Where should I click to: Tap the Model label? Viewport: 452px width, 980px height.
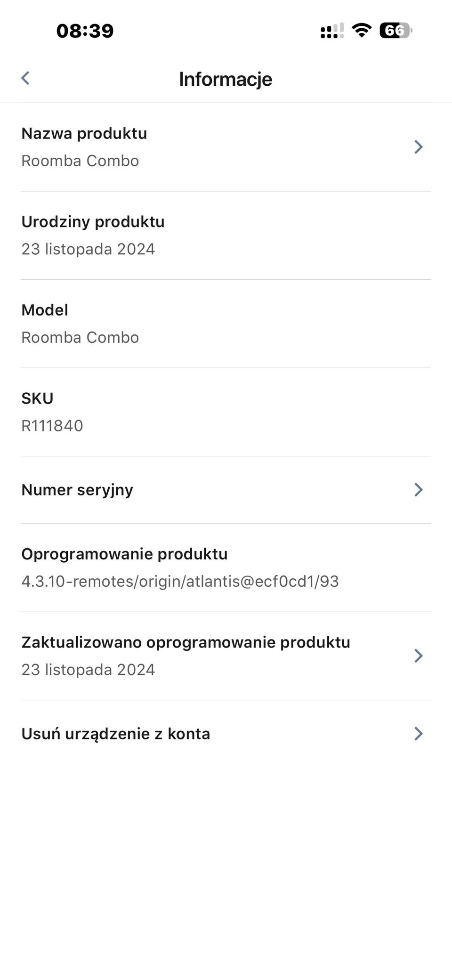point(45,310)
